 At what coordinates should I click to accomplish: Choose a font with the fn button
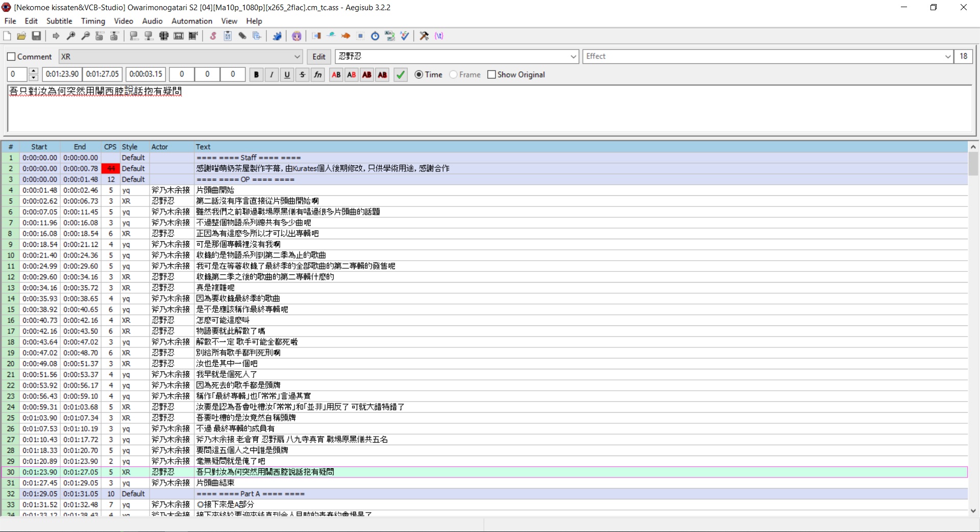(x=317, y=74)
